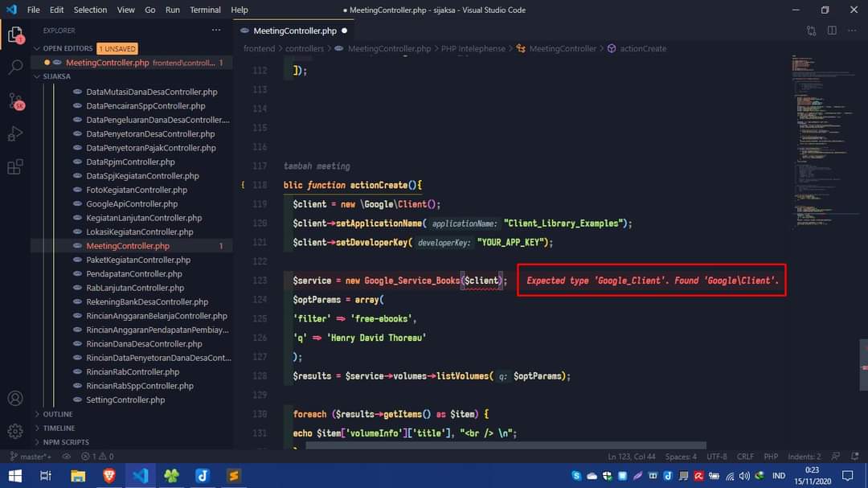This screenshot has height=488, width=868.
Task: Open Windows action center notifications
Action: tap(848, 476)
